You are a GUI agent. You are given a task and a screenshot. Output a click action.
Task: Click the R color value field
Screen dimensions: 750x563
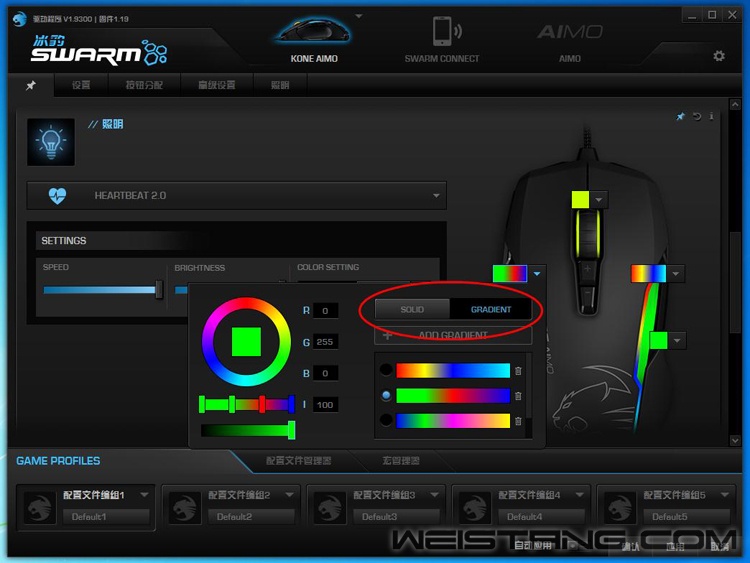coord(325,311)
